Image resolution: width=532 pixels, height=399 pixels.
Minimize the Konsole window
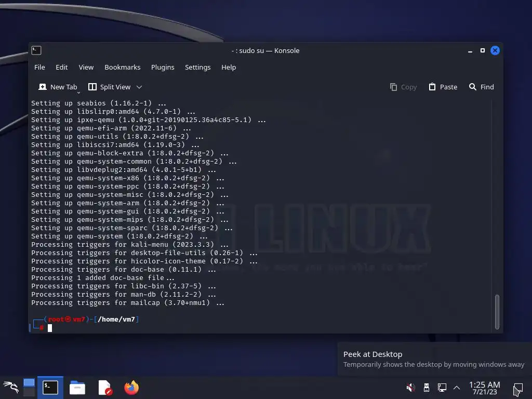tap(470, 51)
